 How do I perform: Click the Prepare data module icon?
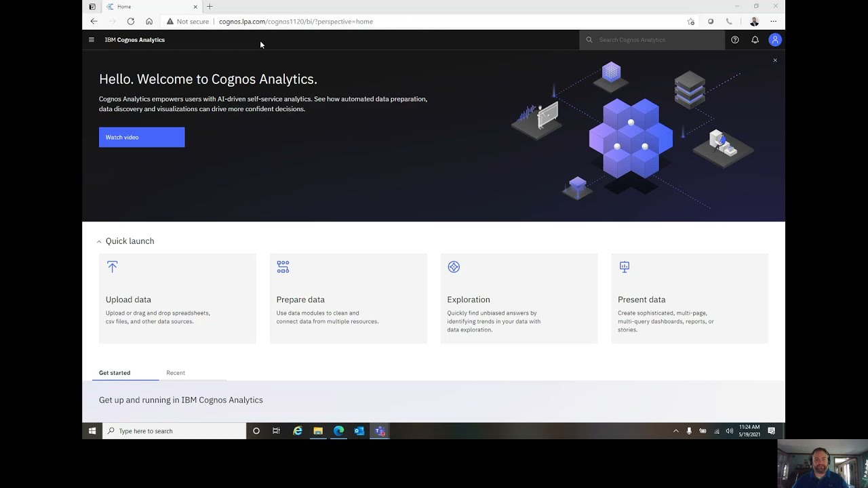click(283, 267)
